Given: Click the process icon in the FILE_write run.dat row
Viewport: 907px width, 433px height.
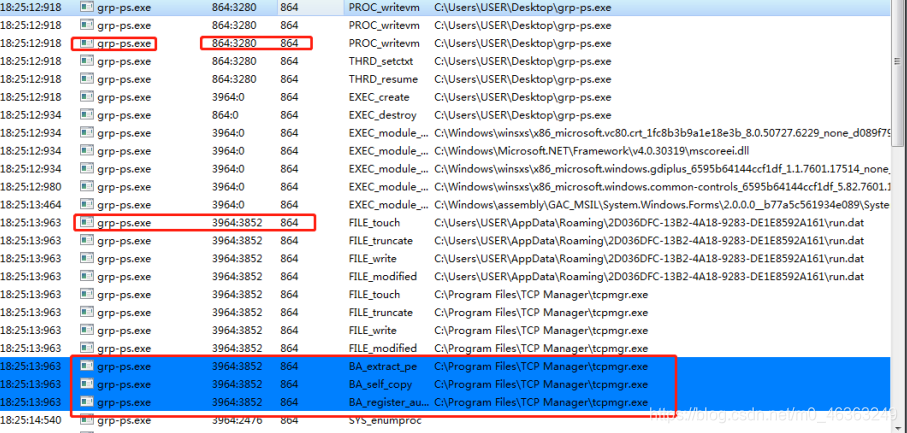Looking at the screenshot, I should click(x=87, y=258).
